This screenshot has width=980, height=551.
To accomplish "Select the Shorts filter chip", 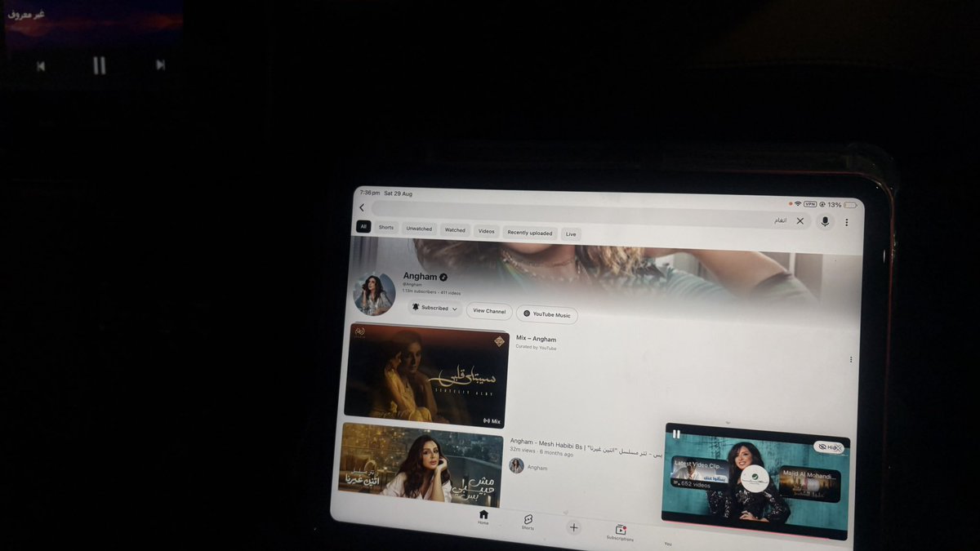I will tap(386, 228).
